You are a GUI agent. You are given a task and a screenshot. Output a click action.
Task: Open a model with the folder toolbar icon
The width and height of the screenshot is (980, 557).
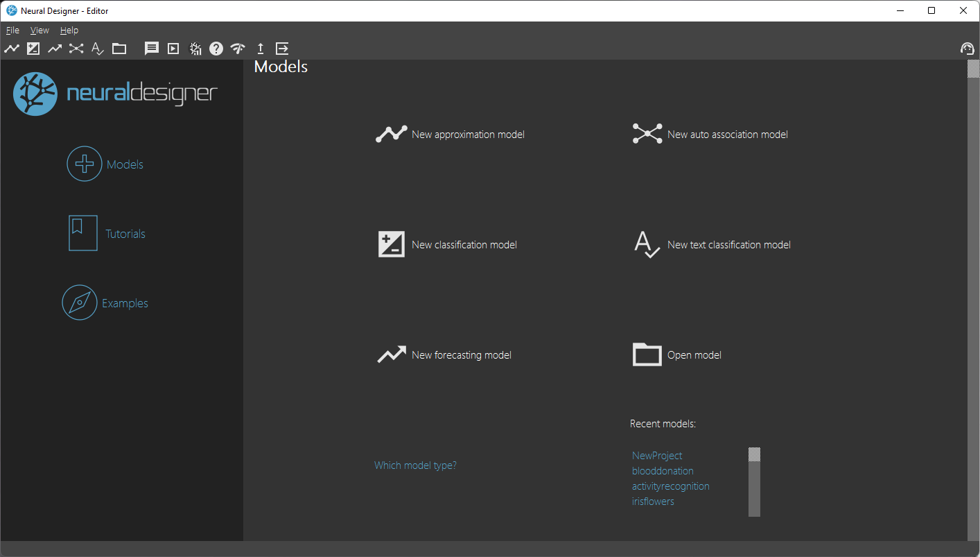(x=119, y=49)
